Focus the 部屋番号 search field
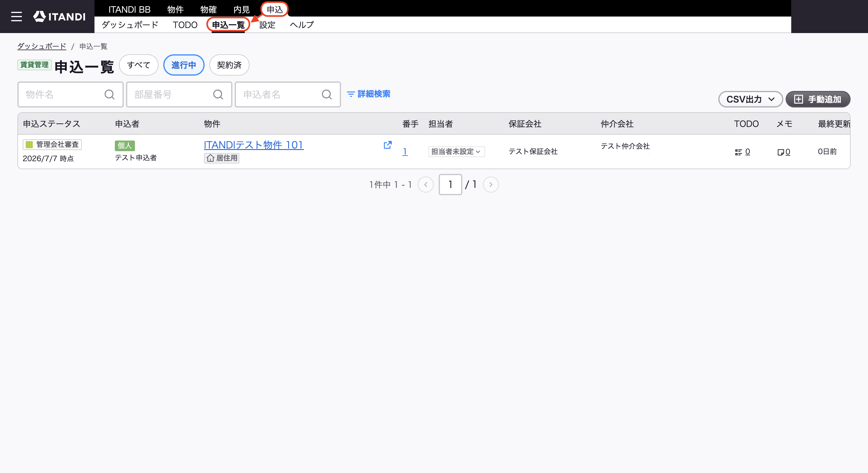The image size is (868, 473). click(x=179, y=95)
